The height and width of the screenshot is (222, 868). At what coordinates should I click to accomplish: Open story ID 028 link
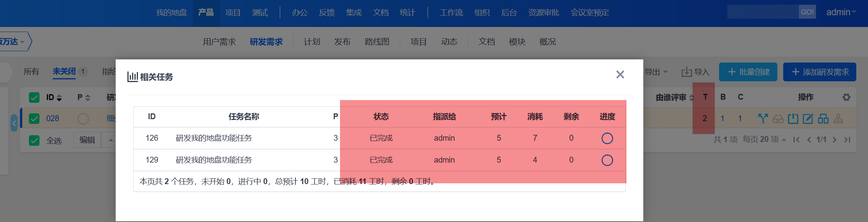[53, 118]
